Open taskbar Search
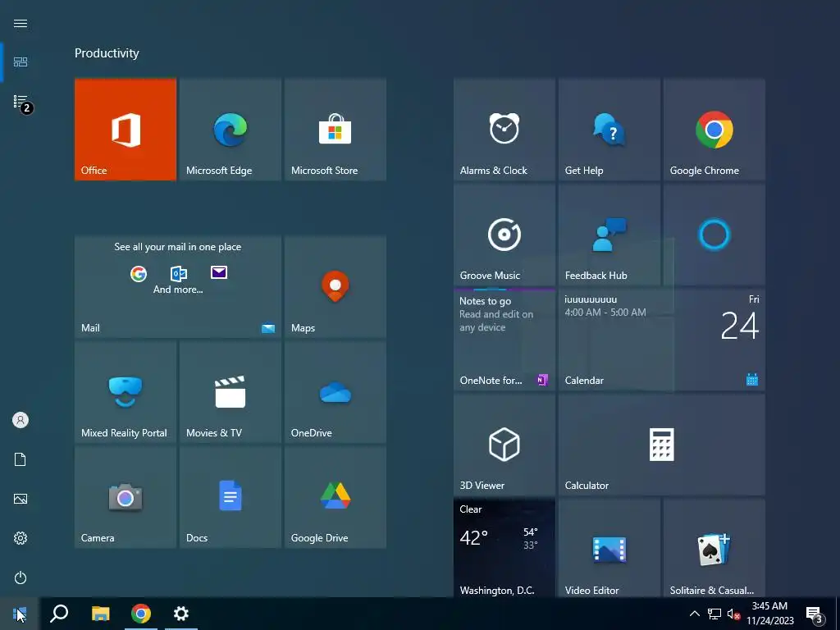 (59, 614)
